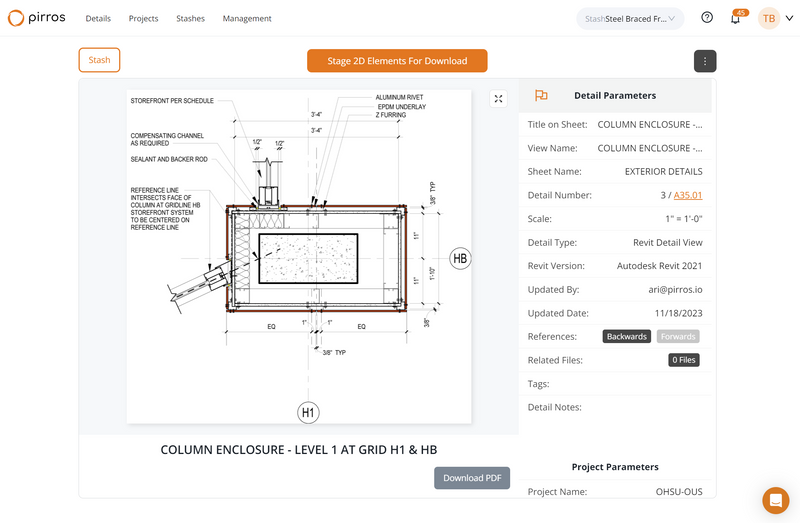Open the Management menu

247,19
